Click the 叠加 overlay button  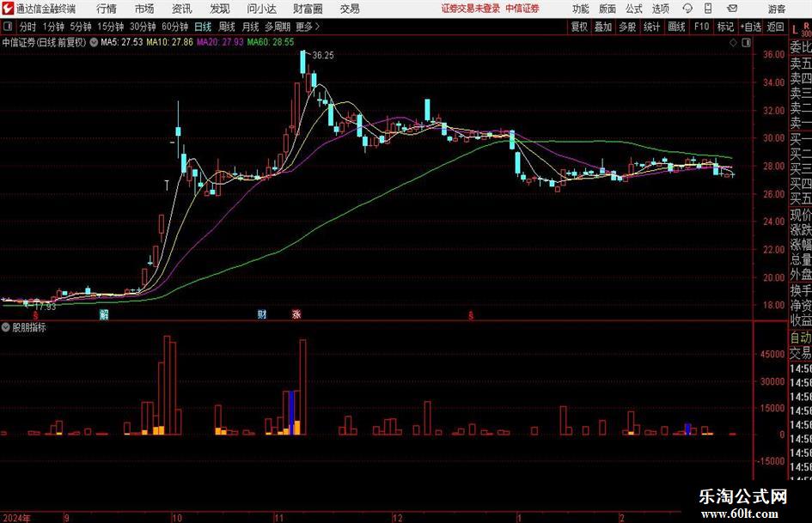[603, 27]
